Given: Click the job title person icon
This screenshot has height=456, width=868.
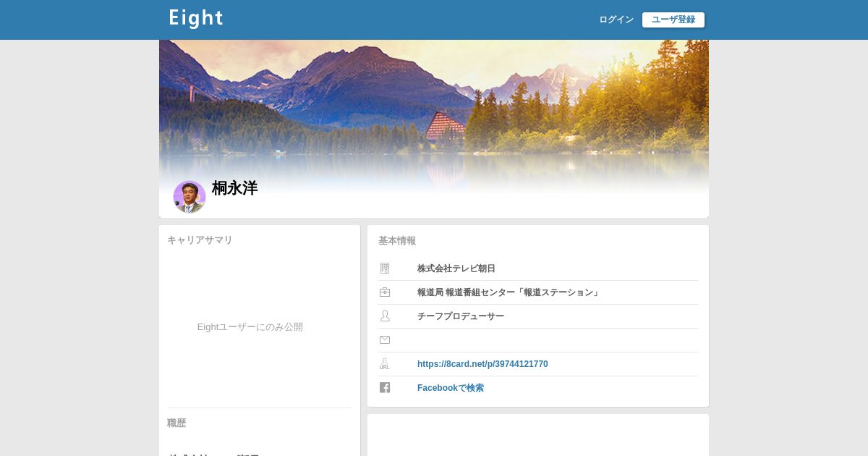Looking at the screenshot, I should [385, 316].
